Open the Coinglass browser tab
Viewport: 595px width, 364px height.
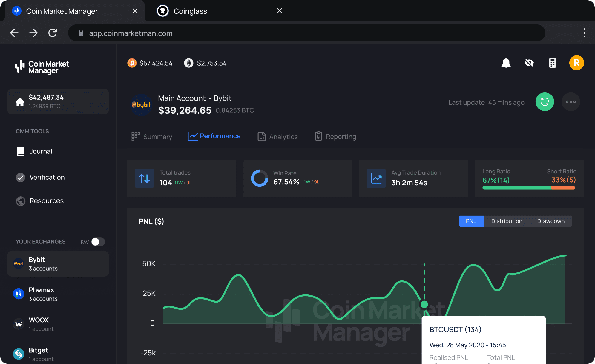[x=190, y=11]
